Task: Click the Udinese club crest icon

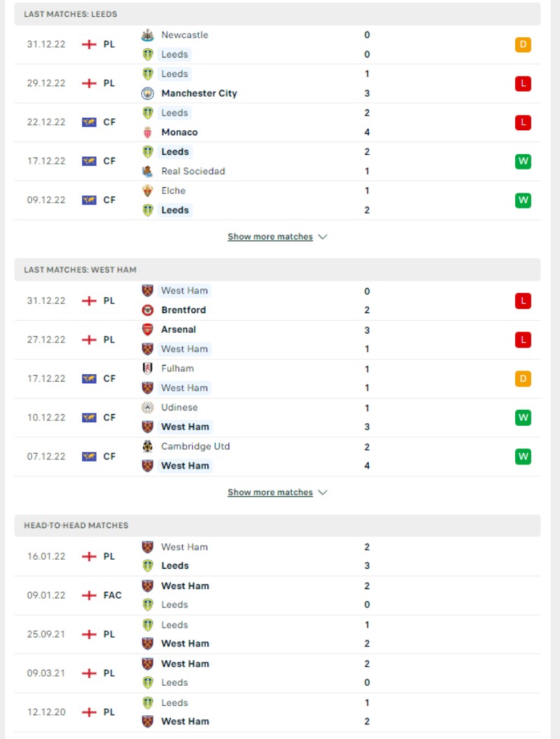Action: click(148, 407)
